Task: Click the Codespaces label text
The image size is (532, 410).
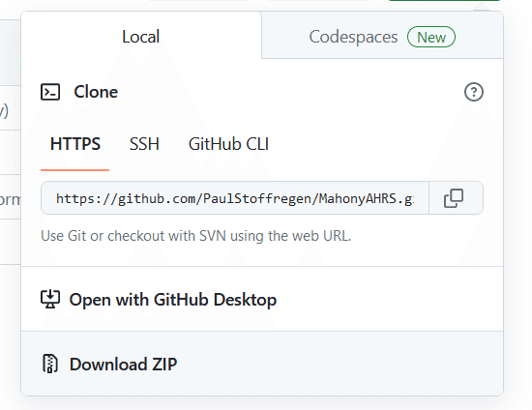Action: [x=353, y=37]
